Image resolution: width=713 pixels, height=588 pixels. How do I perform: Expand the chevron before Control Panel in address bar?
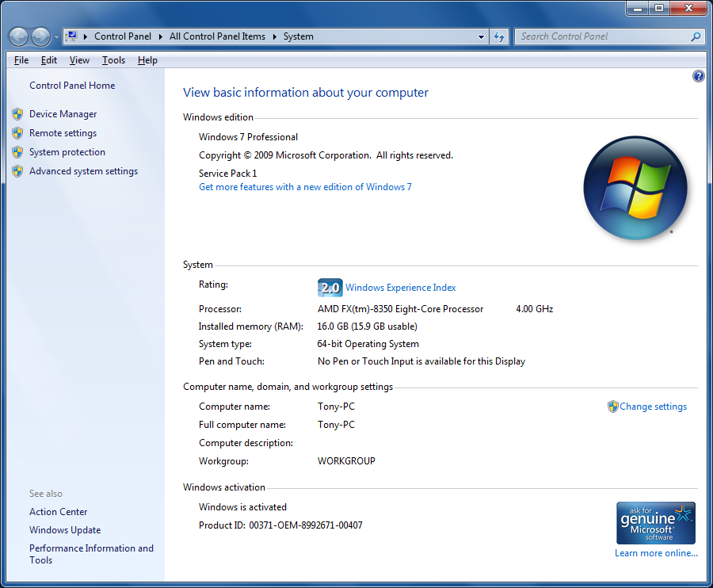(85, 36)
